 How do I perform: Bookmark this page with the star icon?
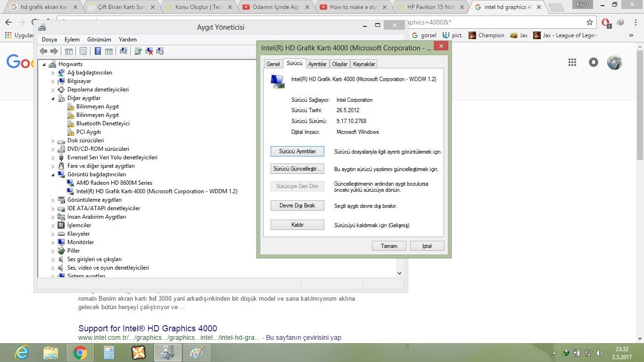590,22
